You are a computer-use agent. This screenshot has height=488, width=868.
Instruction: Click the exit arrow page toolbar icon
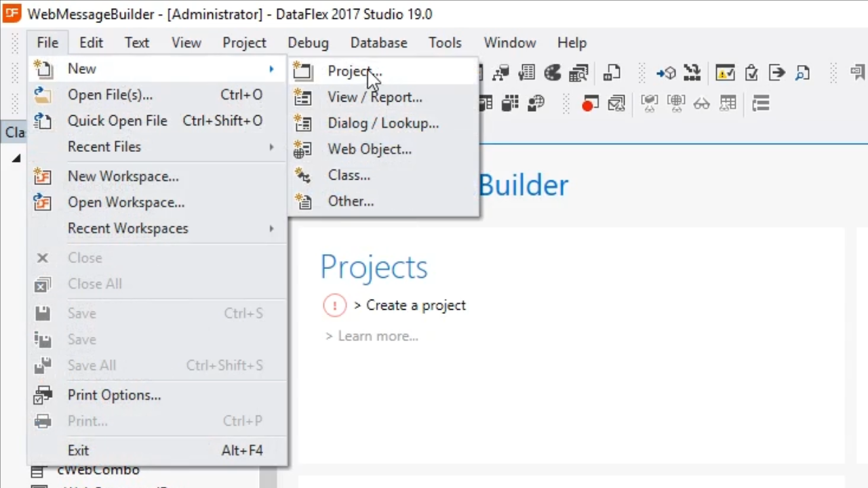click(776, 73)
